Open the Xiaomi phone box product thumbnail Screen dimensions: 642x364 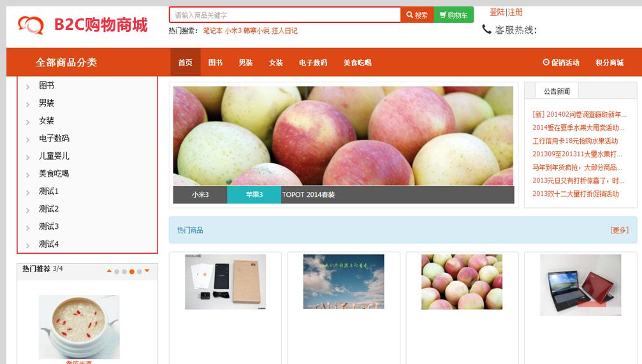click(x=225, y=282)
